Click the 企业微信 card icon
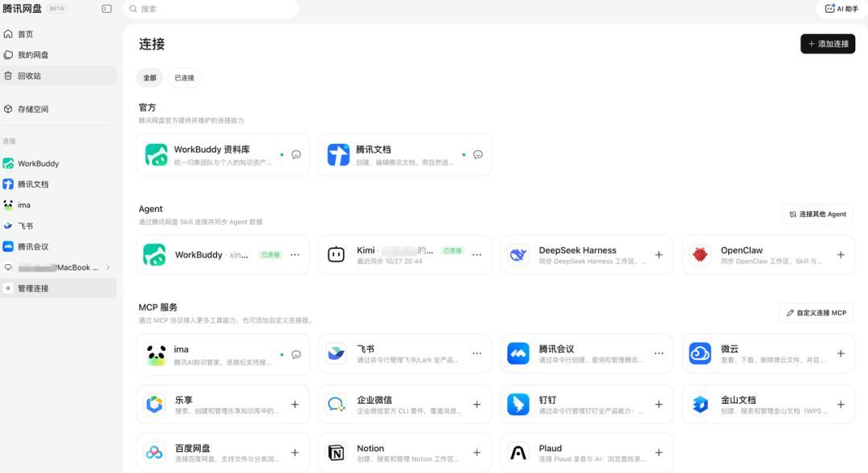 (336, 405)
